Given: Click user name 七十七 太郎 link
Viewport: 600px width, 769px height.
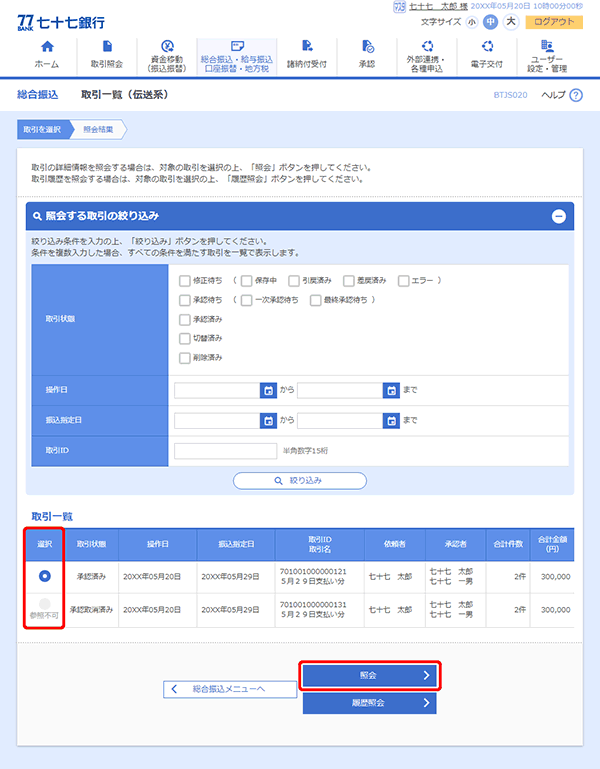Looking at the screenshot, I should (438, 6).
